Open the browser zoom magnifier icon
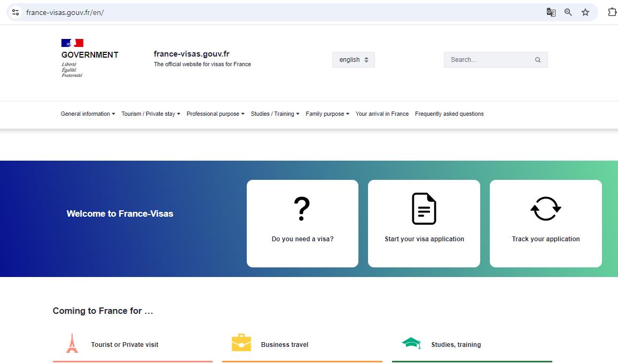Image resolution: width=618 pixels, height=364 pixels. coord(568,12)
